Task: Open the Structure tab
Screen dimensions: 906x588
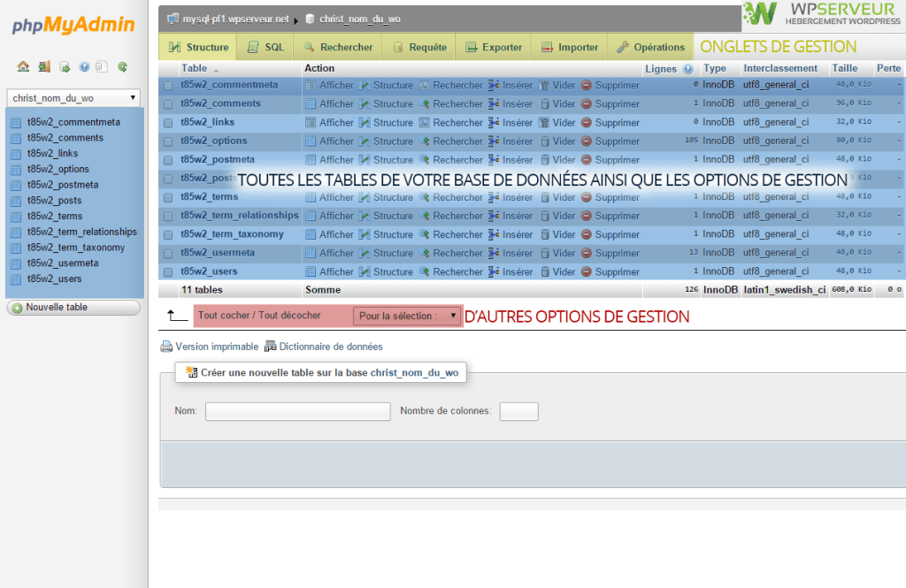Action: [197, 47]
